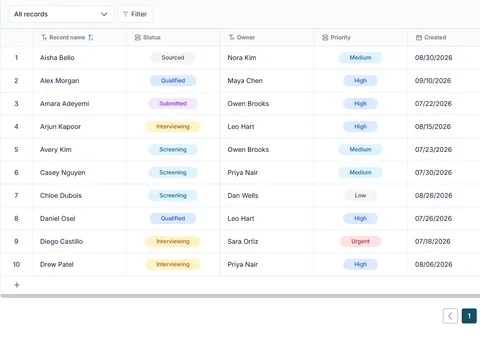Click the Urgent priority tag for Diego Castillo
480x360 pixels.
pos(360,242)
